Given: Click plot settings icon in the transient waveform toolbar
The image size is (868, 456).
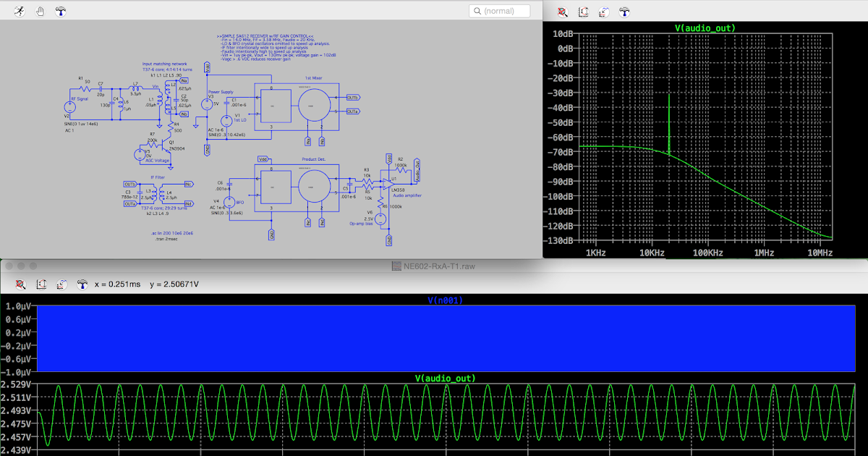Looking at the screenshot, I should 60,285.
